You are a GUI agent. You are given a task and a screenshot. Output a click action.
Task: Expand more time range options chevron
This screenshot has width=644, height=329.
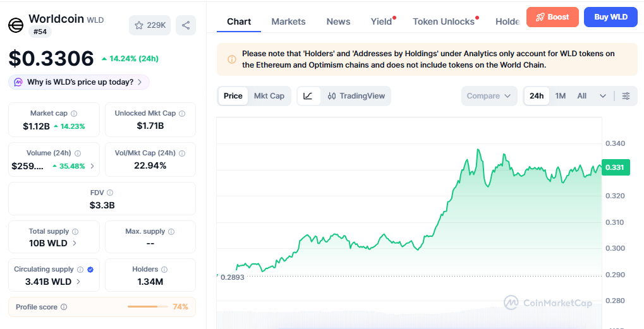click(x=603, y=96)
